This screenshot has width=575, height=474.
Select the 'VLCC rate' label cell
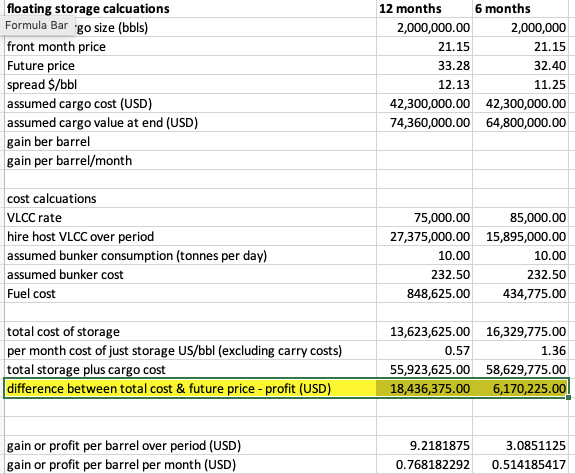coord(190,217)
